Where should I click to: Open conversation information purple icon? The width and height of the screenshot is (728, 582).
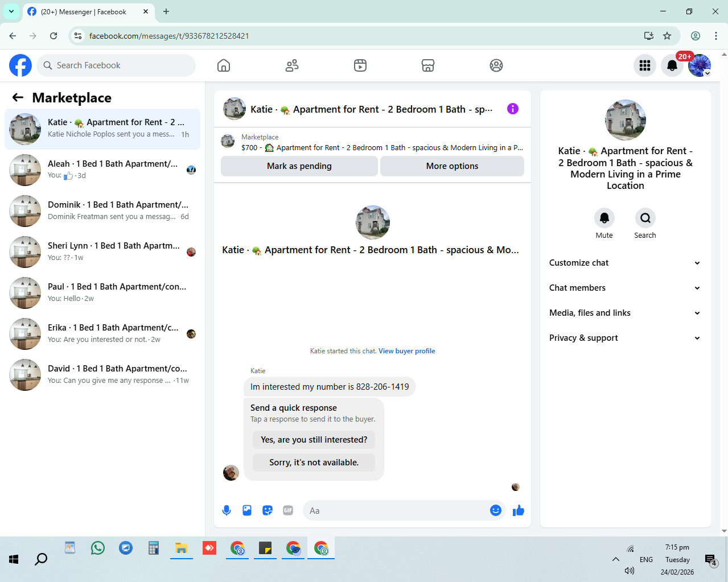(x=513, y=109)
